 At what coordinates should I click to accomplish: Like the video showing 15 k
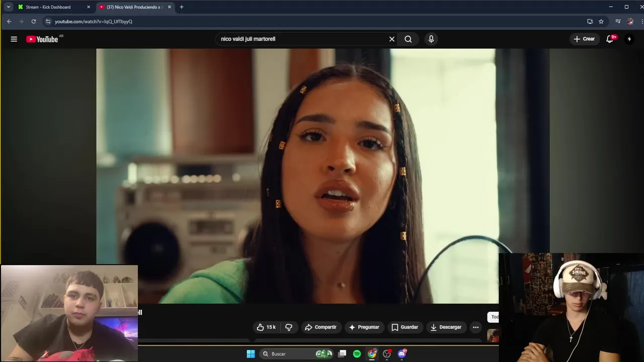point(266,327)
